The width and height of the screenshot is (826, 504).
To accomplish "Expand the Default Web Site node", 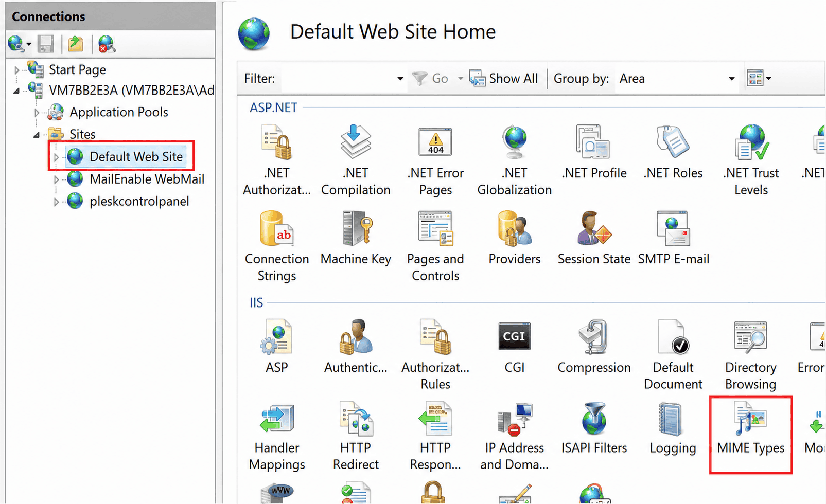I will tap(56, 157).
